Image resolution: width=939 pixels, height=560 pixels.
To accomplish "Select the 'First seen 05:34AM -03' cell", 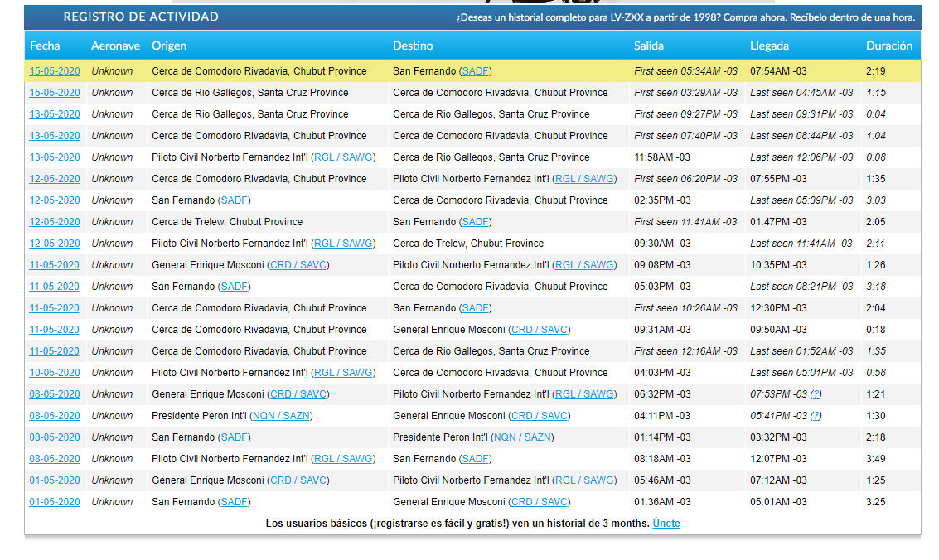I will (685, 71).
